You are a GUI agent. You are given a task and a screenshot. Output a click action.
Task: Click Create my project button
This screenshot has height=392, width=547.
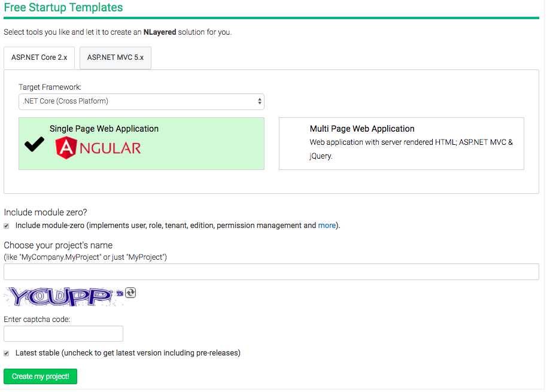click(x=41, y=376)
